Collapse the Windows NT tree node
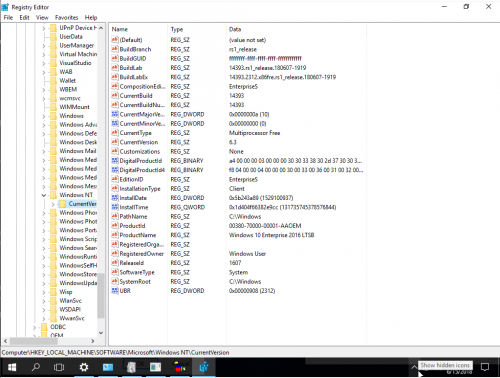The image size is (500, 378). click(x=44, y=195)
